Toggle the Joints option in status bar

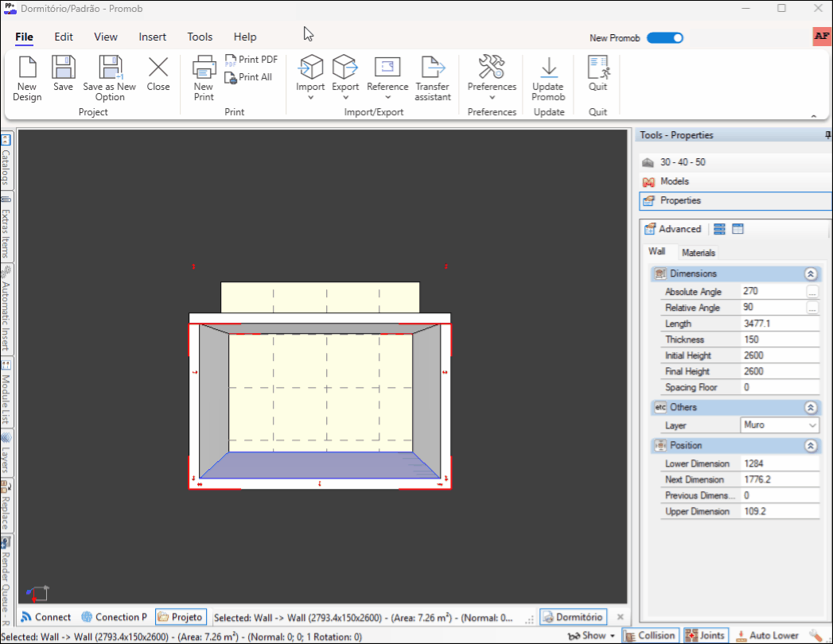coord(704,635)
